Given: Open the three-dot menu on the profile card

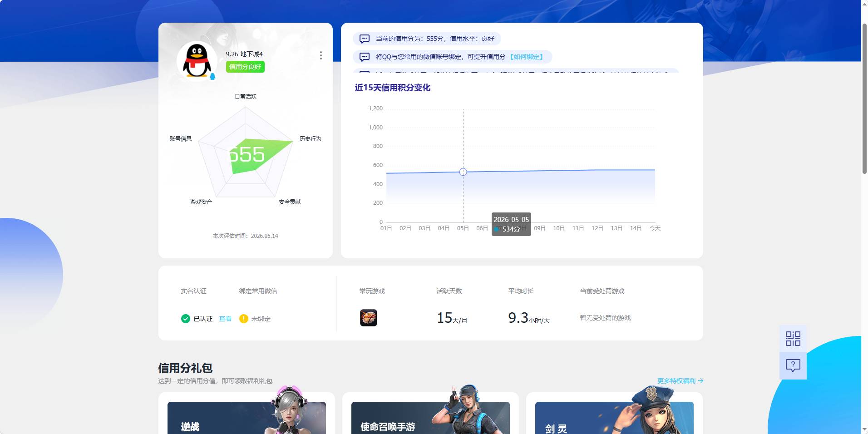Looking at the screenshot, I should (x=321, y=55).
